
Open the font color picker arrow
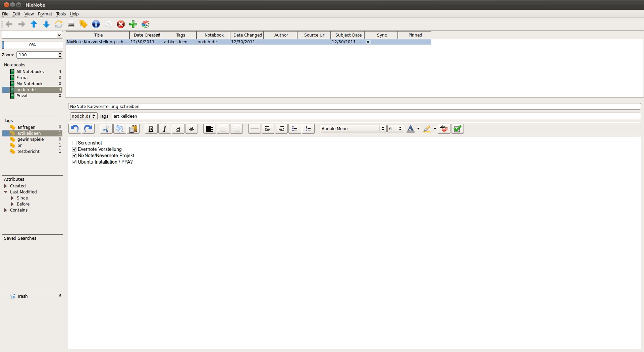(x=418, y=129)
